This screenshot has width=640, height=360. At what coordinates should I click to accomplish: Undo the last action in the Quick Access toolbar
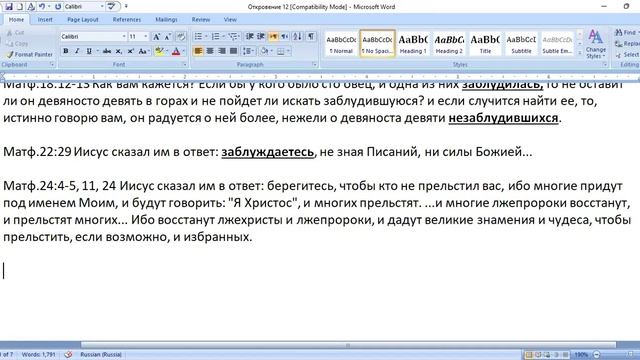pyautogui.click(x=42, y=7)
